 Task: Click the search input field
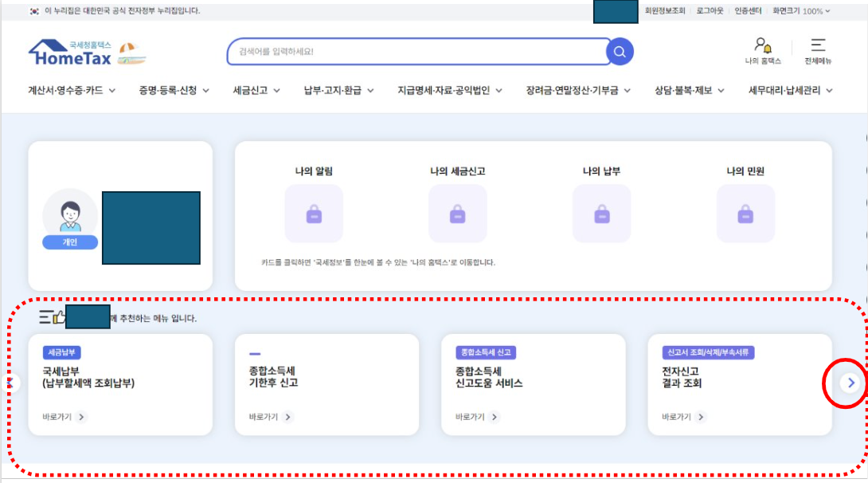(x=398, y=51)
